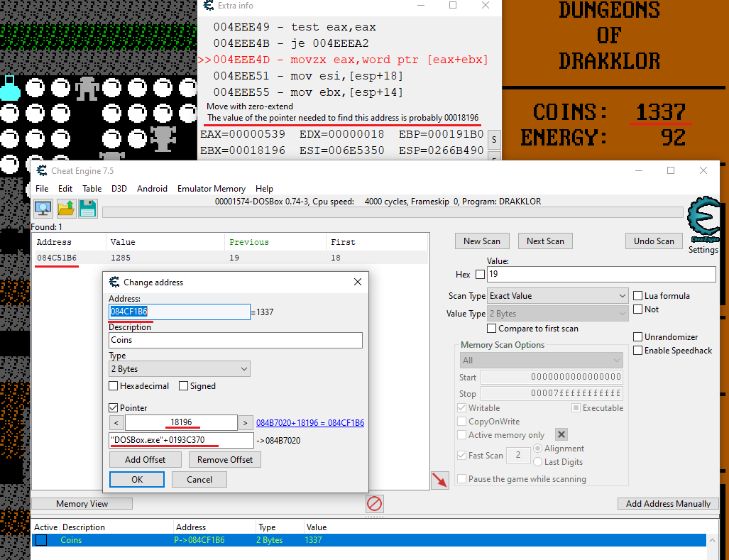Screen dimensions: 729x560
Task: Enable Speedhack checkbox
Action: [638, 350]
